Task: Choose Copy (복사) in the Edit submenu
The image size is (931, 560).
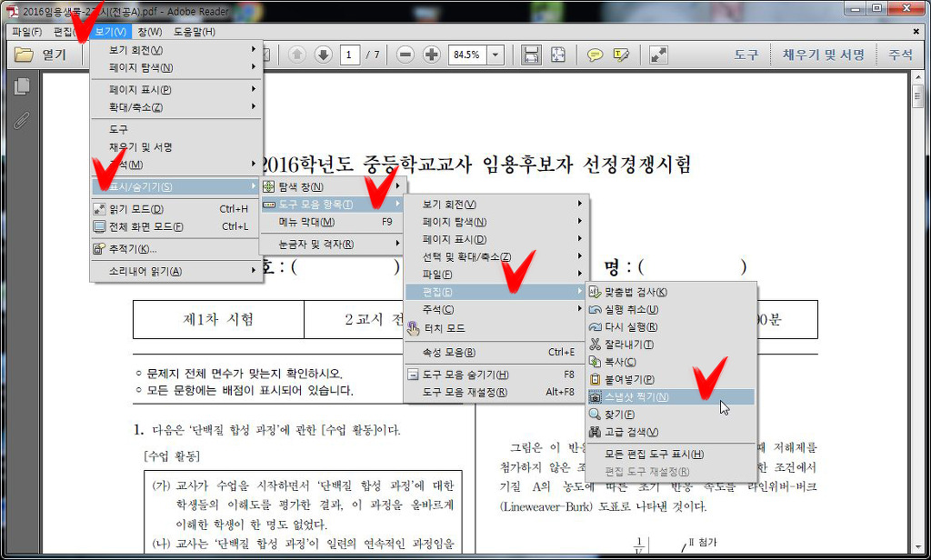Action: (671, 362)
